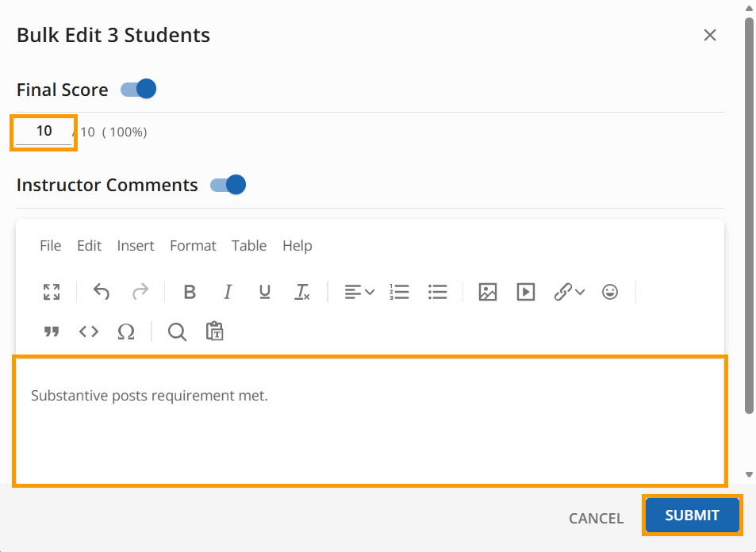The height and width of the screenshot is (552, 756).
Task: Open the link options dropdown
Action: 570,292
